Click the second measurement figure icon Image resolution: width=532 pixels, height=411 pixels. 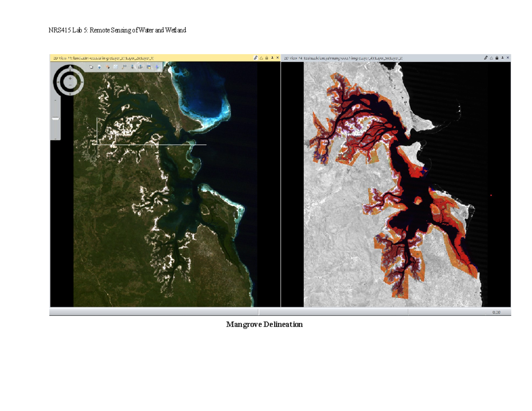click(x=140, y=67)
